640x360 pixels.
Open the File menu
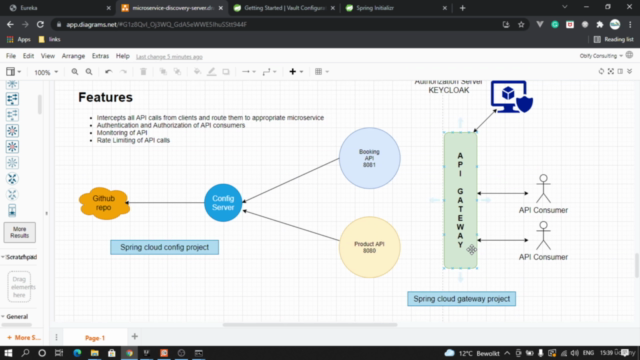11,56
